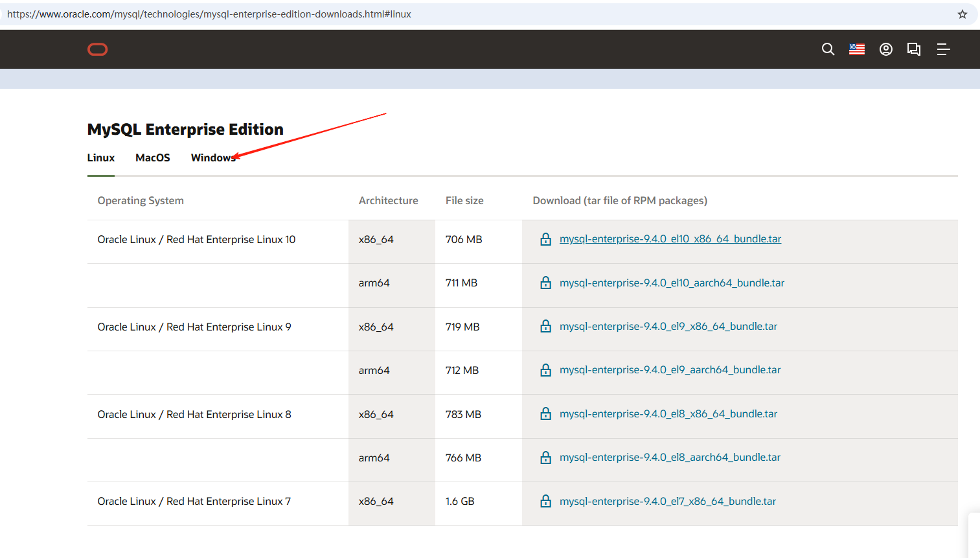The image size is (980, 558).
Task: Switch to the Windows tab
Action: tap(214, 157)
